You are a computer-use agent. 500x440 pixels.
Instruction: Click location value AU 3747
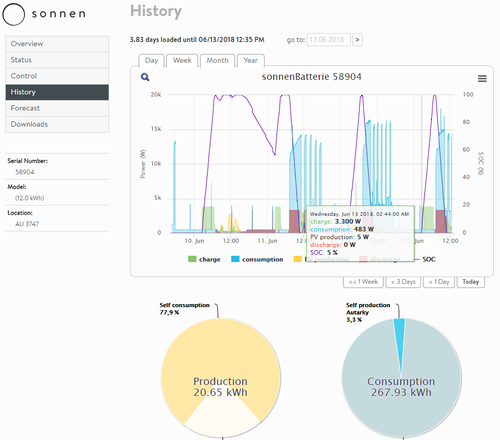click(27, 224)
